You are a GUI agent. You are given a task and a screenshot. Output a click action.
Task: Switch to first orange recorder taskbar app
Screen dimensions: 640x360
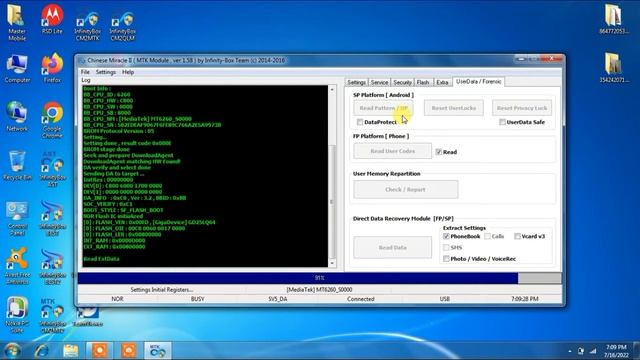point(100,351)
